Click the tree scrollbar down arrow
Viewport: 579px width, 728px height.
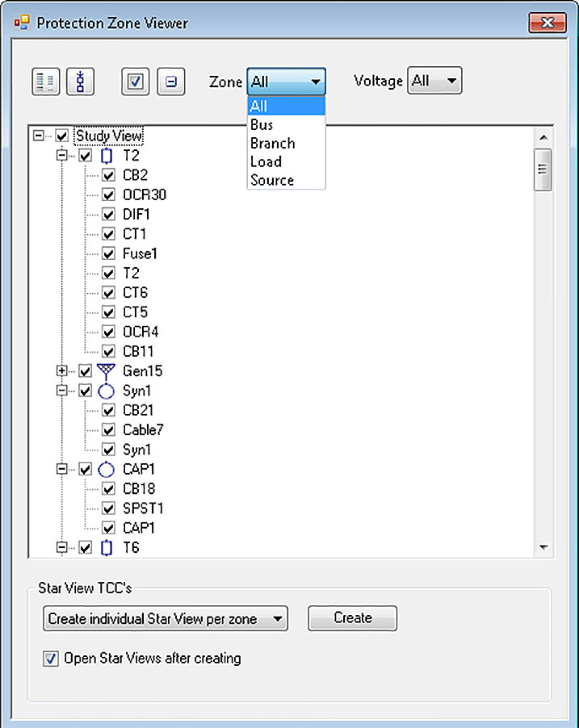pos(543,548)
